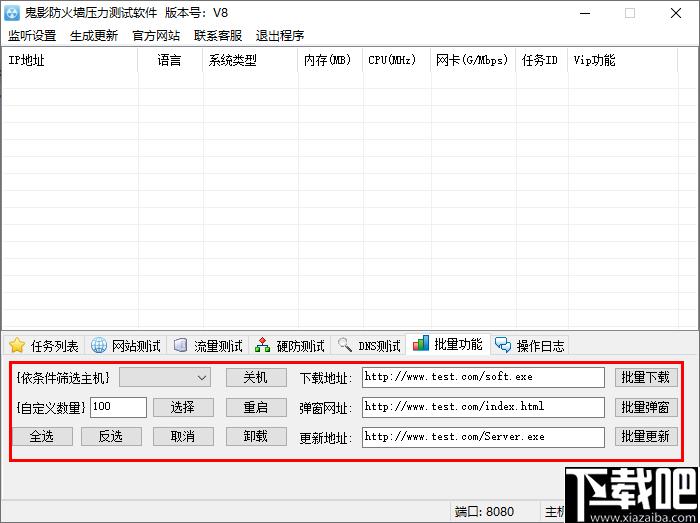Click the magnifier icon of DNS测试 tab
Screen dimensions: 700x523
pos(345,345)
